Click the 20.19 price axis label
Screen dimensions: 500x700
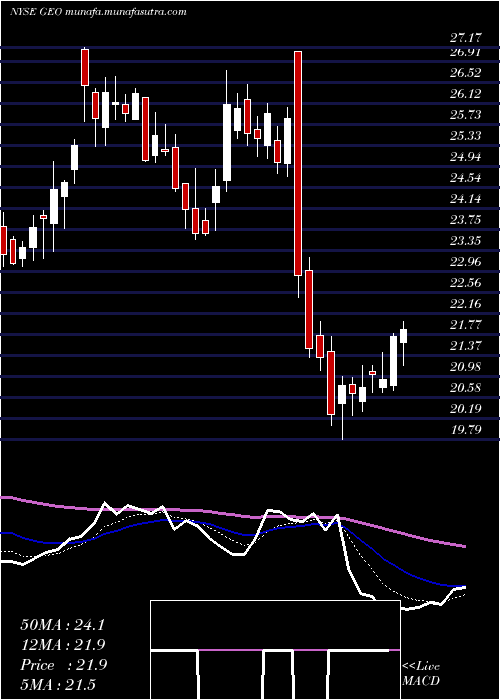coord(465,409)
